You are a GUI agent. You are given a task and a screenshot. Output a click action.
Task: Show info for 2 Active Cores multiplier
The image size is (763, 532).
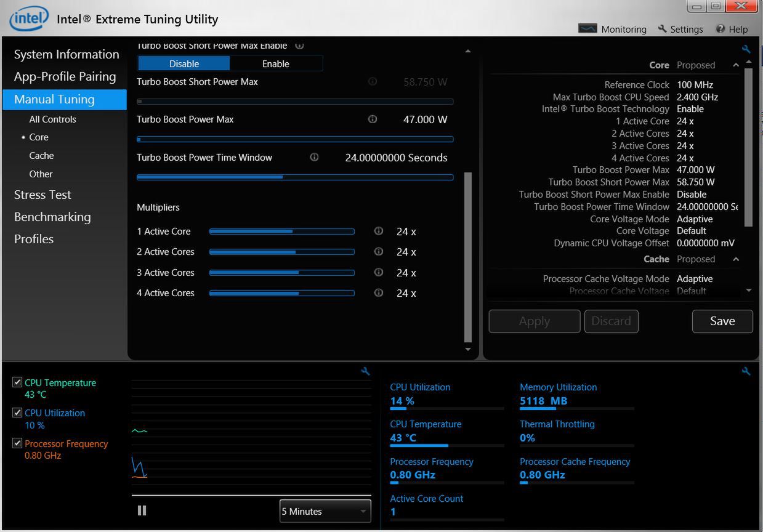point(379,251)
